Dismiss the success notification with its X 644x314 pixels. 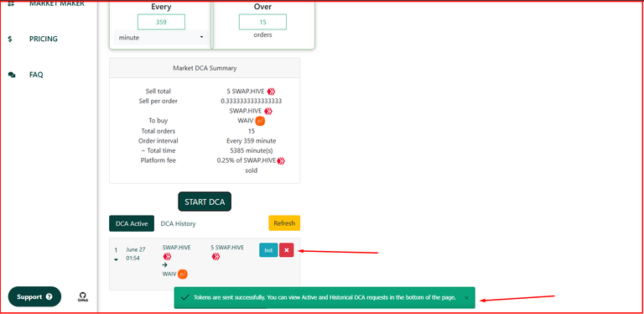click(x=466, y=297)
